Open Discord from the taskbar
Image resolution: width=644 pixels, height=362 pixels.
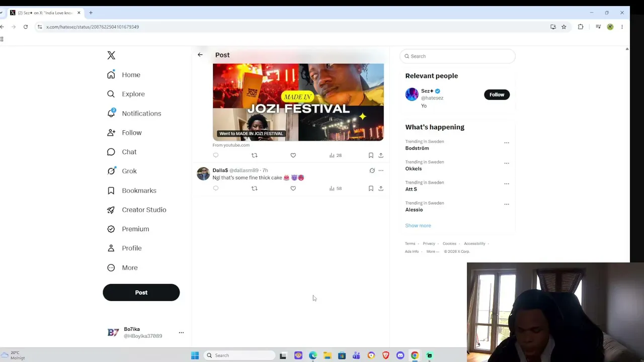click(400, 355)
